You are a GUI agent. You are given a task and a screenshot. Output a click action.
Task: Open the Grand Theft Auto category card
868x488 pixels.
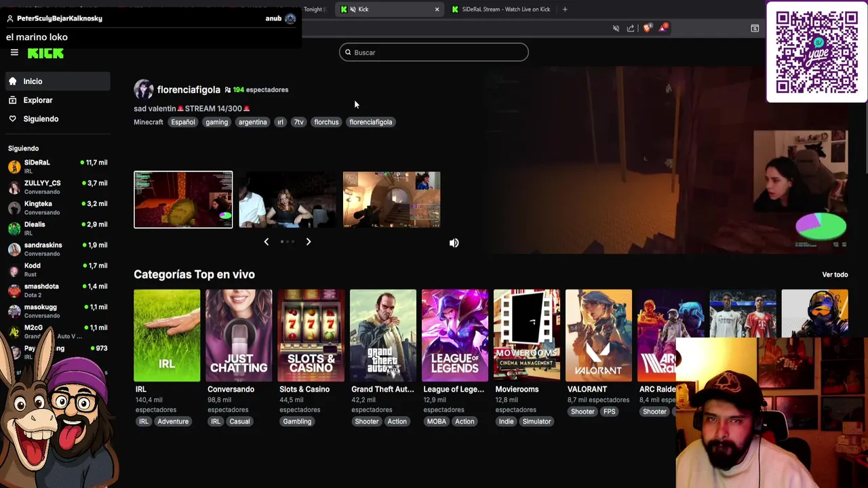(x=382, y=335)
